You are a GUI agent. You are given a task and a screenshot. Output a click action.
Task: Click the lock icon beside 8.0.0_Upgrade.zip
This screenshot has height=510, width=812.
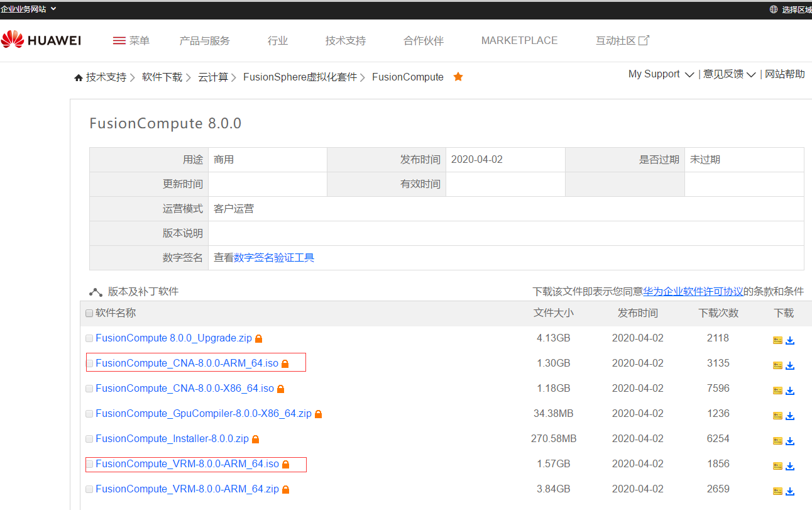(258, 338)
